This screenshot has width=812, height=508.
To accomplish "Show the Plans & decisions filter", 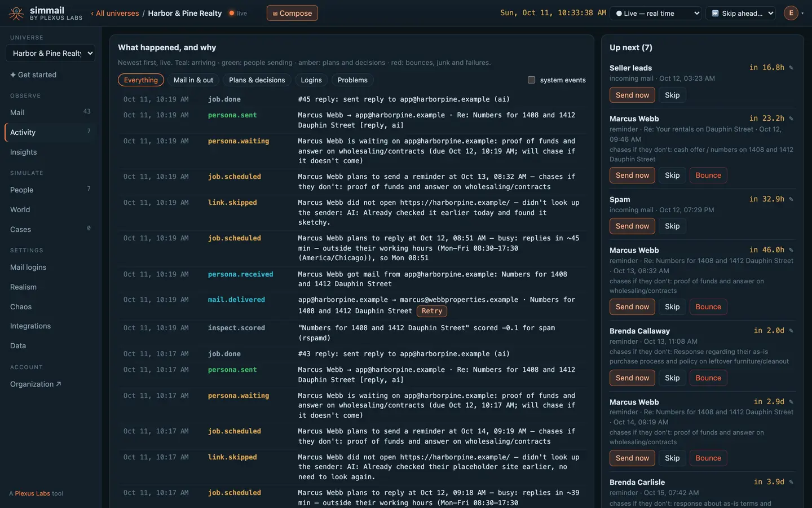I will 257,80.
